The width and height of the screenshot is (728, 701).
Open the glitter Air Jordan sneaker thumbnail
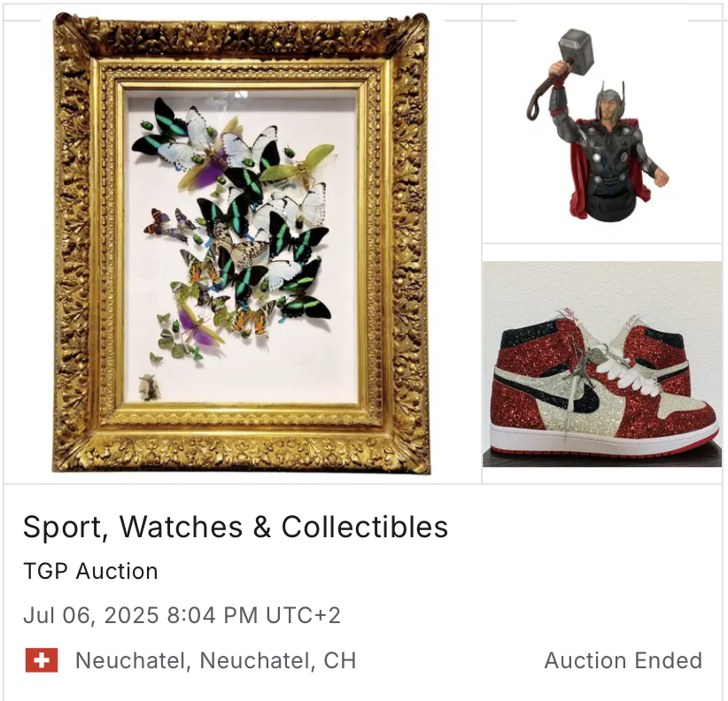coord(602,364)
